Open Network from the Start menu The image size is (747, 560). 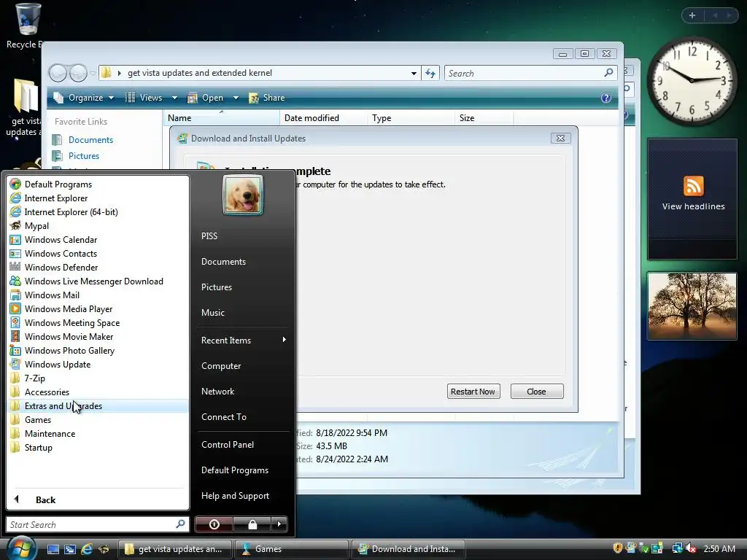coord(217,391)
